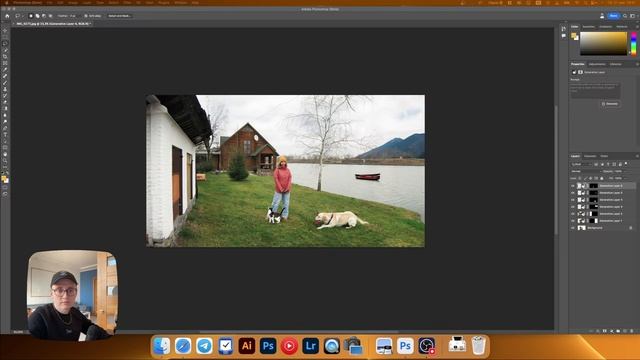This screenshot has height=360, width=640.
Task: Open the Fill value dropdown
Action: (x=619, y=178)
